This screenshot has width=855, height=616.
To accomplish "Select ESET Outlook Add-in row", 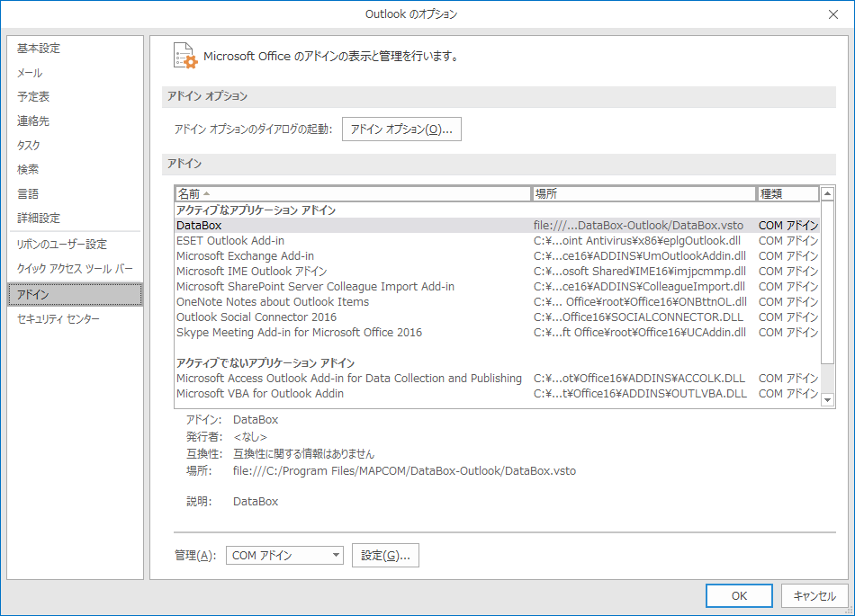I will 497,241.
